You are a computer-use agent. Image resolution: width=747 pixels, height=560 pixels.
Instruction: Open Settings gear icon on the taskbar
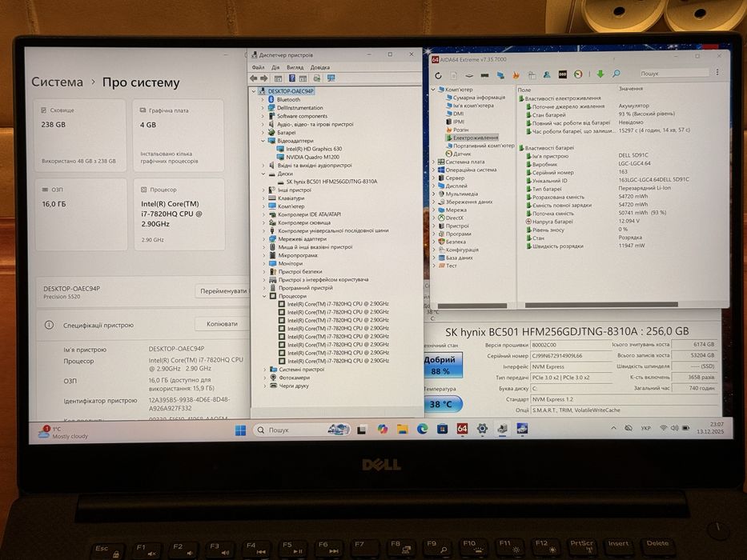click(x=482, y=429)
